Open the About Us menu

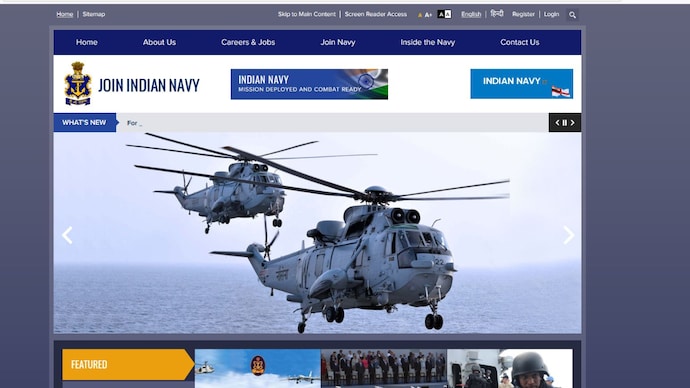pos(159,42)
